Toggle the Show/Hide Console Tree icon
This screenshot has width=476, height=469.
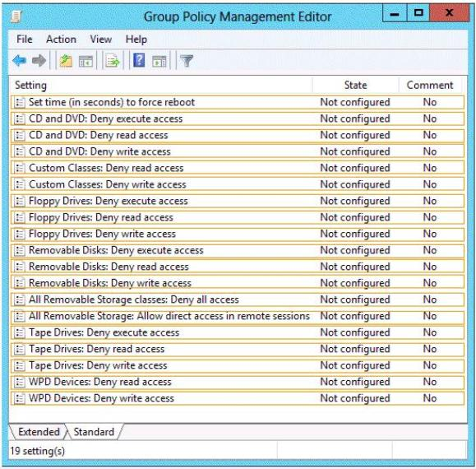click(85, 61)
